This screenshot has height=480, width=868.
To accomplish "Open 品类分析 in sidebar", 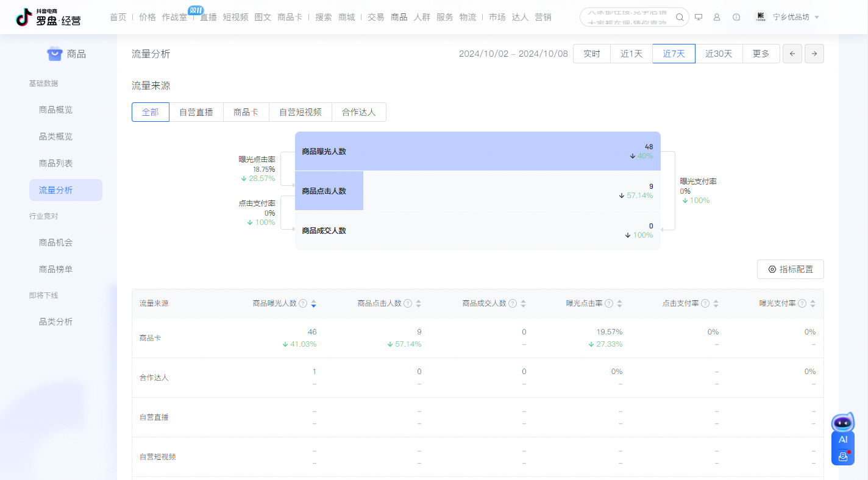I will [x=66, y=322].
